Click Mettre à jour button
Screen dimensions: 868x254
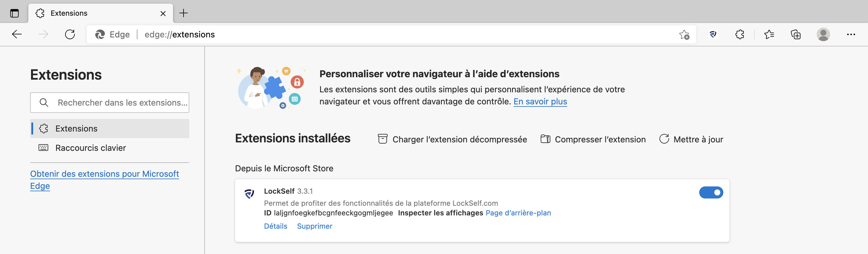[691, 139]
